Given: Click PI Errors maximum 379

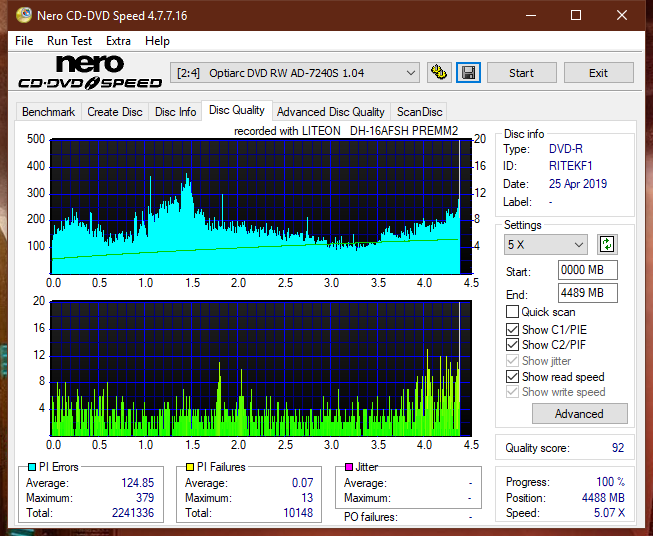Looking at the screenshot, I should 145,498.
